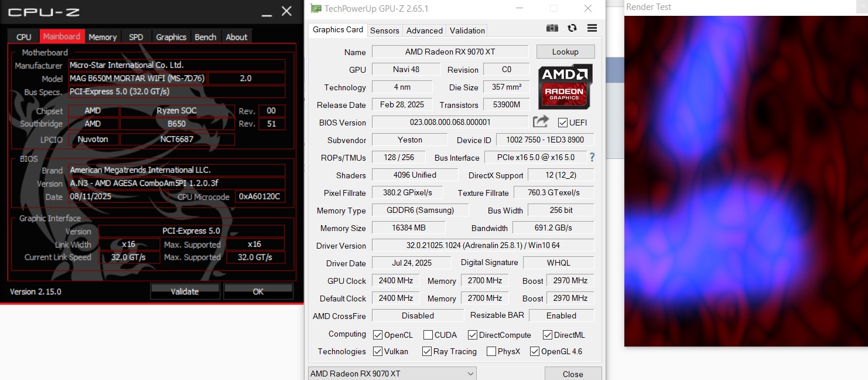Click the Texture Fillrate 760.3 GTexel/s value
The height and width of the screenshot is (380, 868).
pyautogui.click(x=553, y=192)
